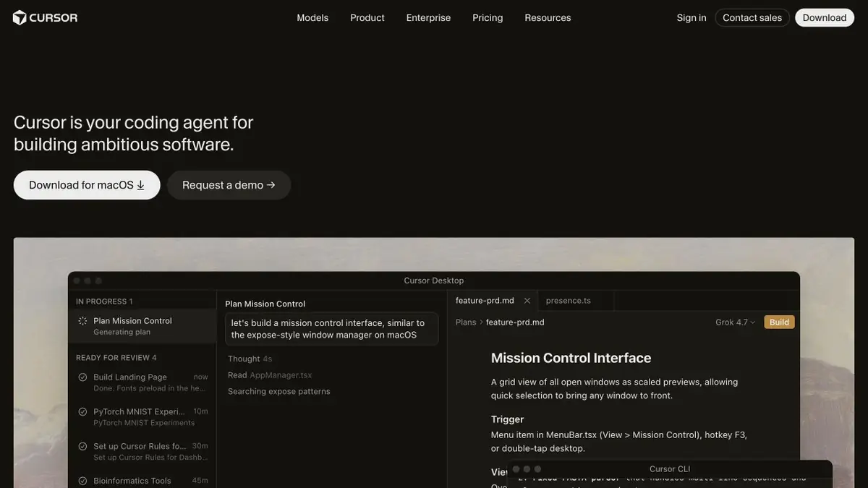Click the download arrow icon beside macOS

coord(140,185)
